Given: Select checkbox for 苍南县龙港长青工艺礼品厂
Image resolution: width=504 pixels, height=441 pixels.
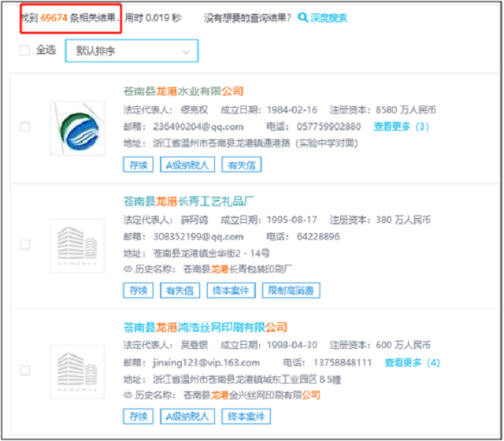Looking at the screenshot, I should (x=24, y=245).
